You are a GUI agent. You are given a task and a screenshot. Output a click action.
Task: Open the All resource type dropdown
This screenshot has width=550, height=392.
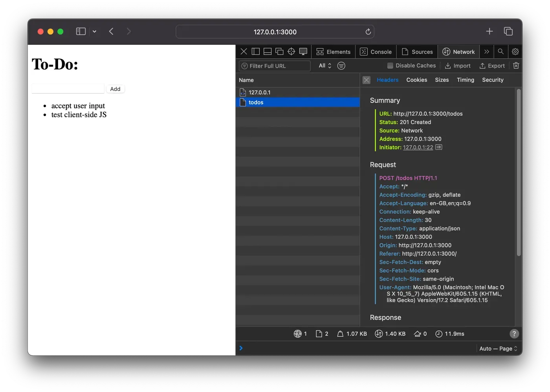click(325, 66)
